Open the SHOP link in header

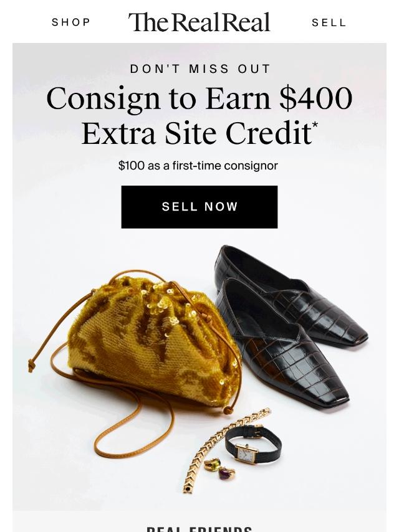click(x=71, y=22)
